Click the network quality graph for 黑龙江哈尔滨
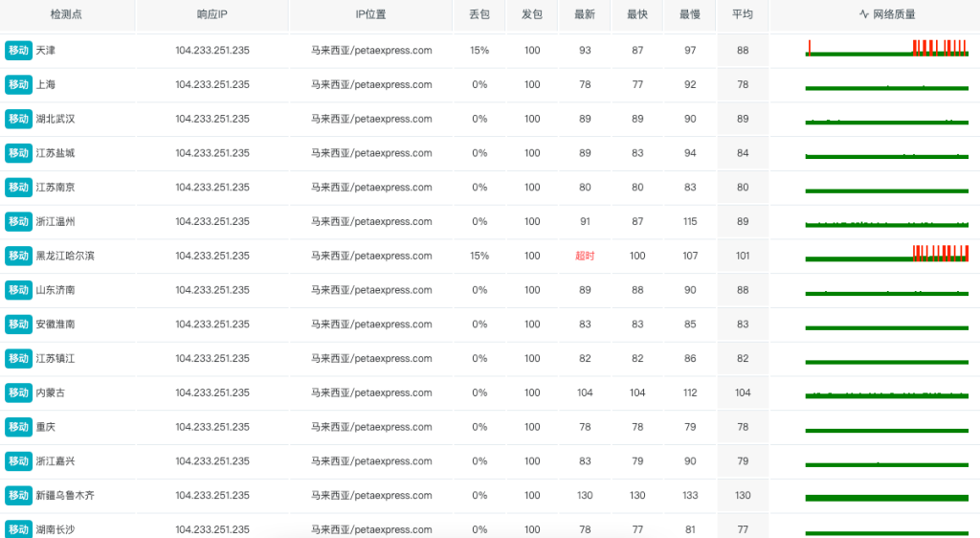The width and height of the screenshot is (980, 538). 887,256
